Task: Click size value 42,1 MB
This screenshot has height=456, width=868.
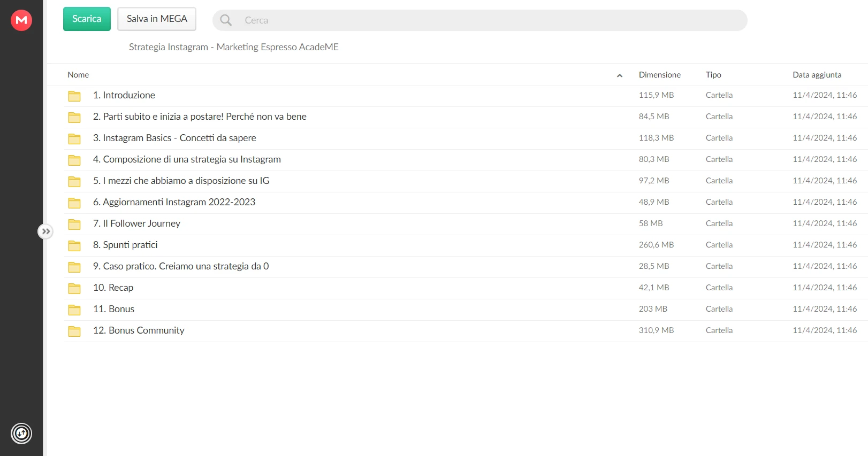Action: point(654,288)
